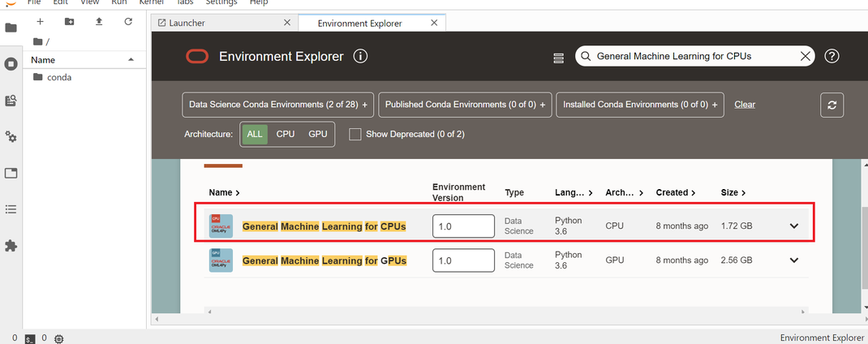Open table of contents sidebar icon
Screen dimensions: 868x344
(x=11, y=209)
